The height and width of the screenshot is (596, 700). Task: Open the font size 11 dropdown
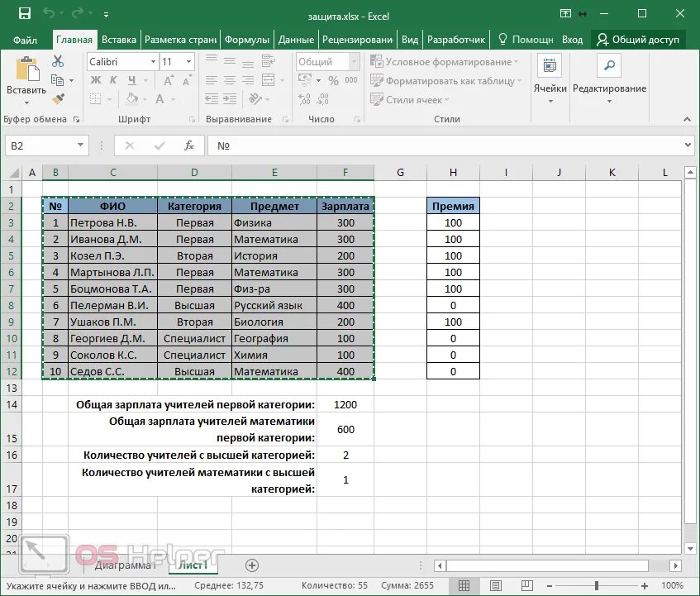click(188, 62)
